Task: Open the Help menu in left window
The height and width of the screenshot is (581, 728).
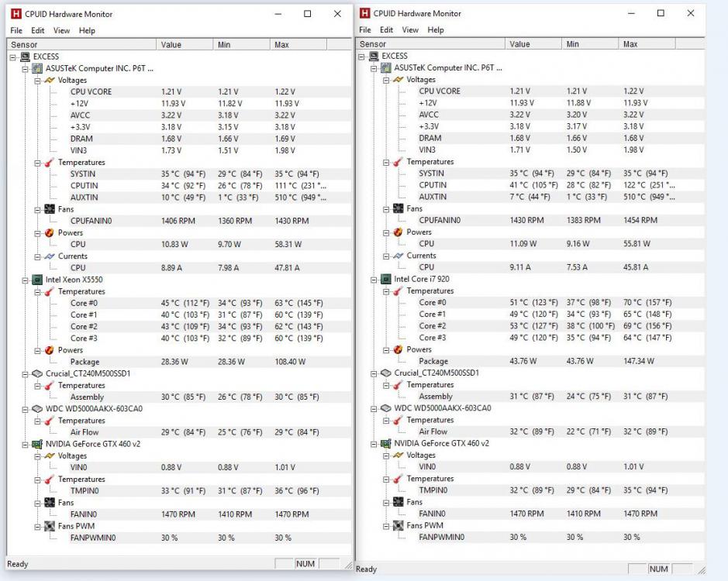Action: 87,30
